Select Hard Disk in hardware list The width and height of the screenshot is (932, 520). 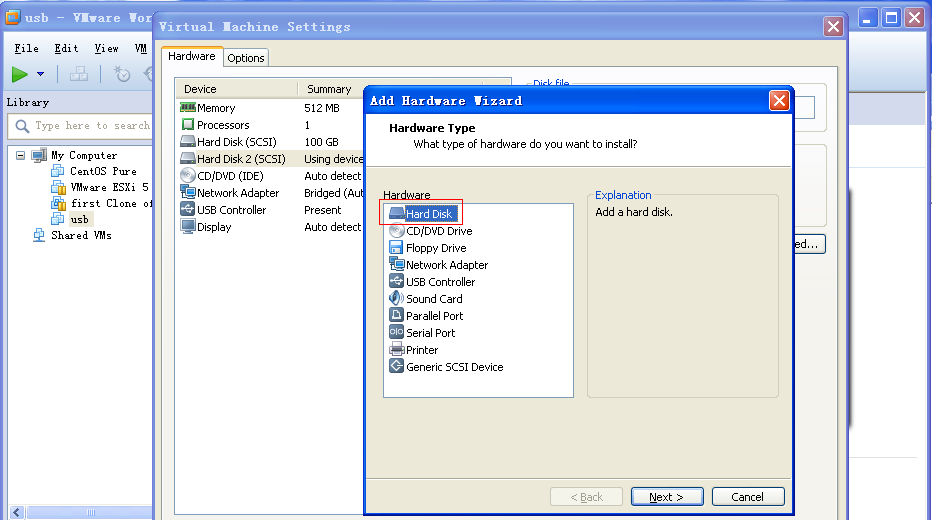(428, 214)
